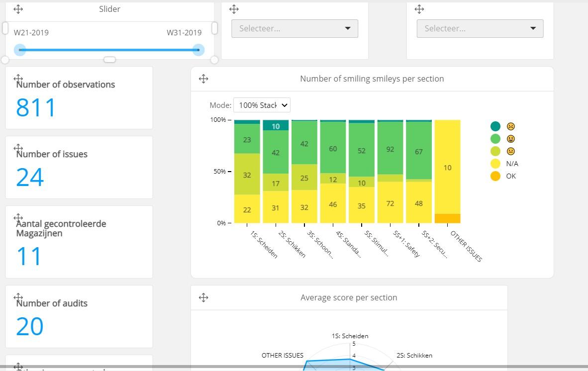Toggle the happy smiley legend entry
The image size is (588, 371).
coord(502,139)
